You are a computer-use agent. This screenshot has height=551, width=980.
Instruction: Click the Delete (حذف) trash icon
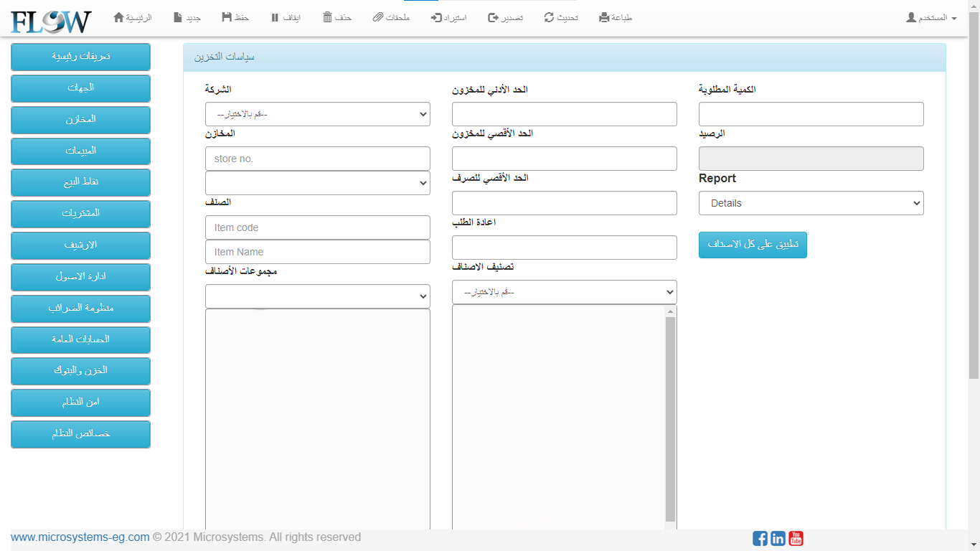[327, 17]
